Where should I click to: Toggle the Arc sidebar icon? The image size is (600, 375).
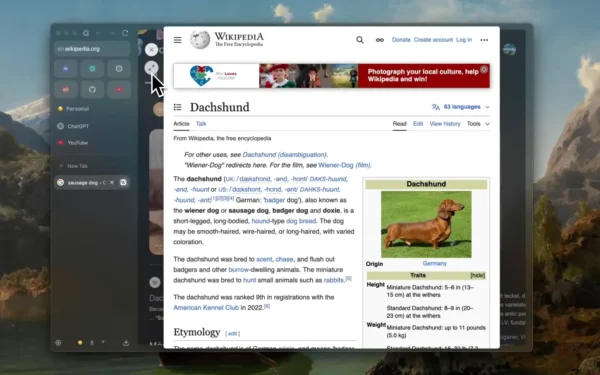[86, 33]
